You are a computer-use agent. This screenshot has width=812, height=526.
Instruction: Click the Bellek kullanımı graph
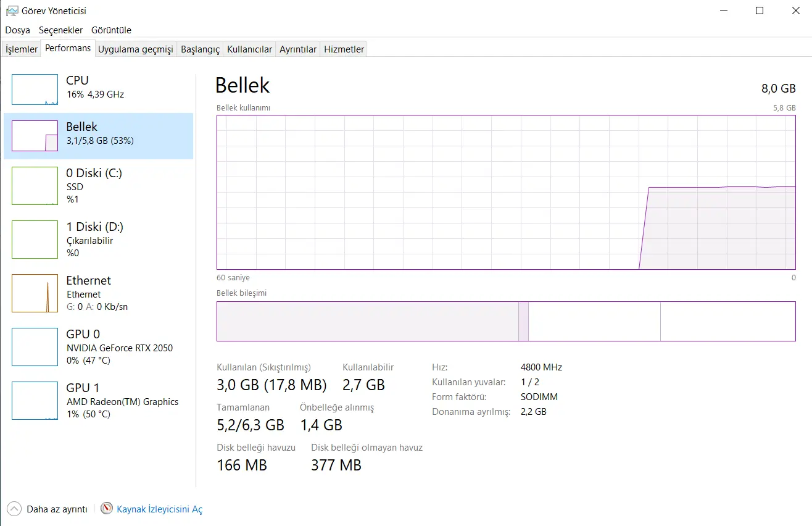tap(506, 193)
